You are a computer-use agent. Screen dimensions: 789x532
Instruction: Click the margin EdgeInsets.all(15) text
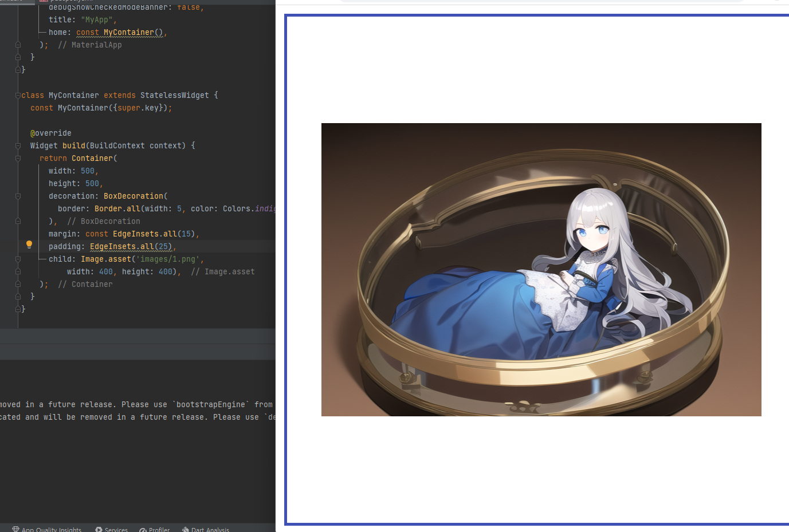tap(154, 234)
